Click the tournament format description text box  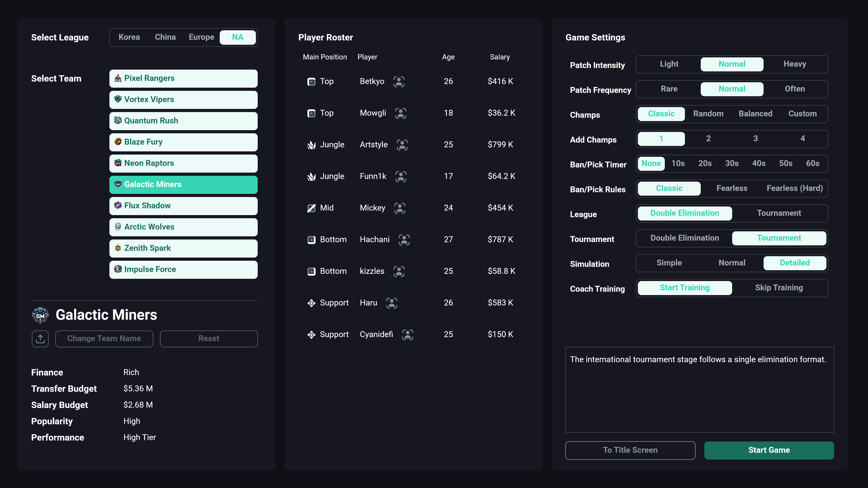(x=700, y=390)
